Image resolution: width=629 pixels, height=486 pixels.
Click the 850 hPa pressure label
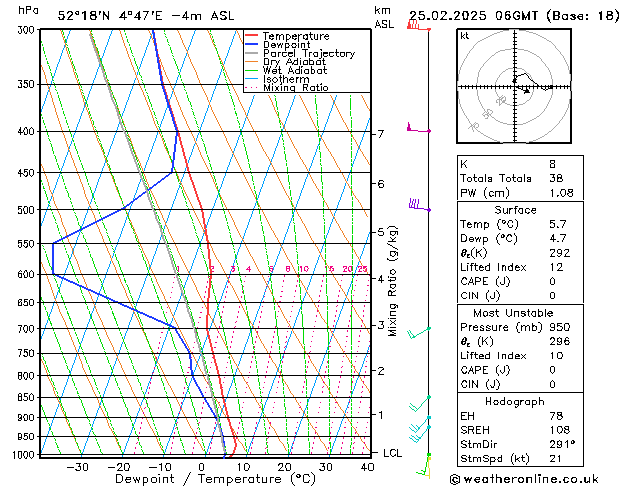(x=28, y=397)
